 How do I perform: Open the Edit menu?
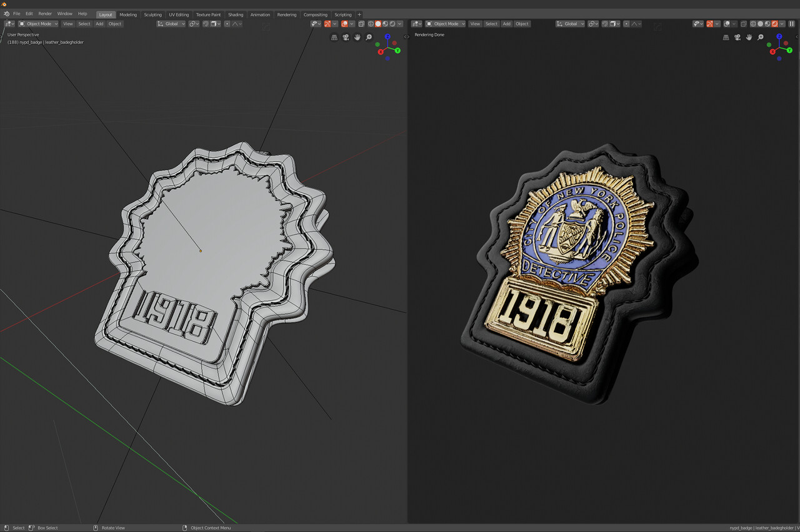(29, 14)
